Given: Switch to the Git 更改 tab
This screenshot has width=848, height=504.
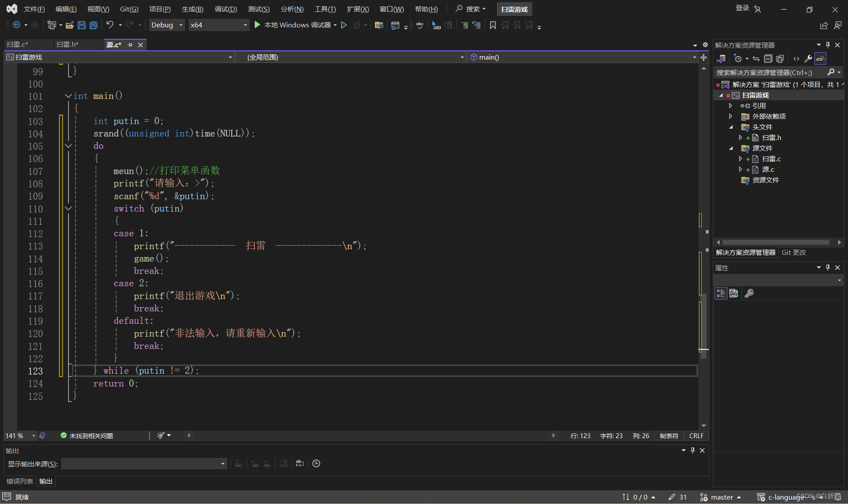Looking at the screenshot, I should tap(794, 253).
